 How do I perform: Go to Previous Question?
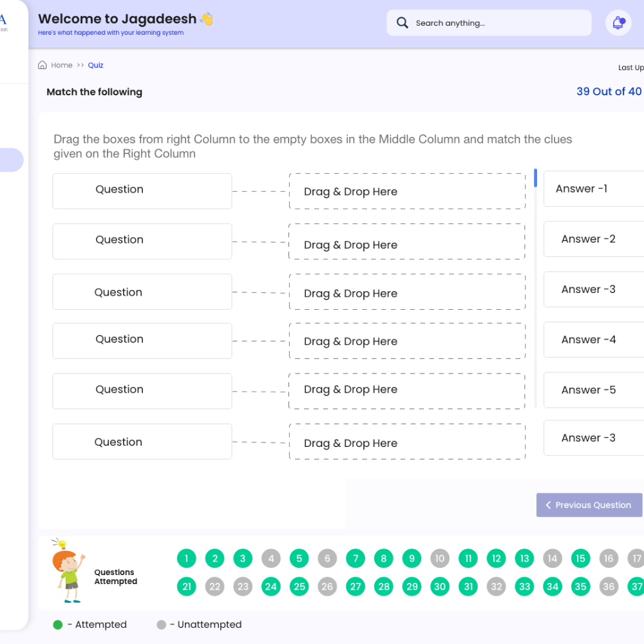589,505
